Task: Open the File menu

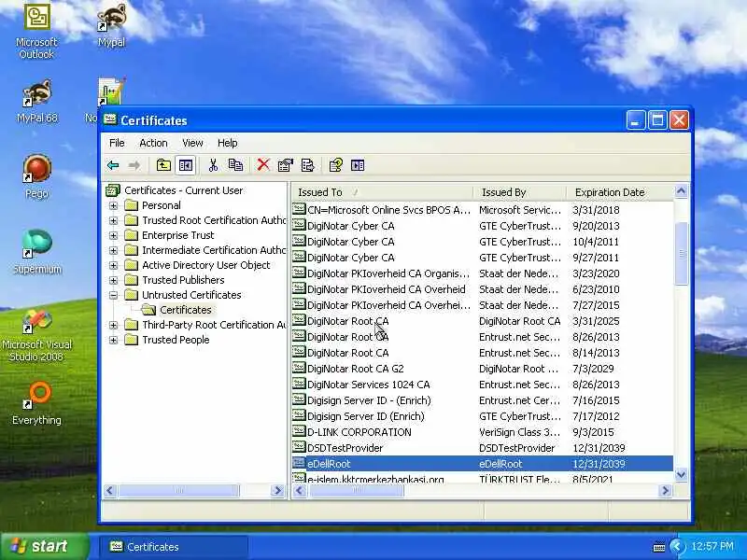Action: (x=117, y=143)
